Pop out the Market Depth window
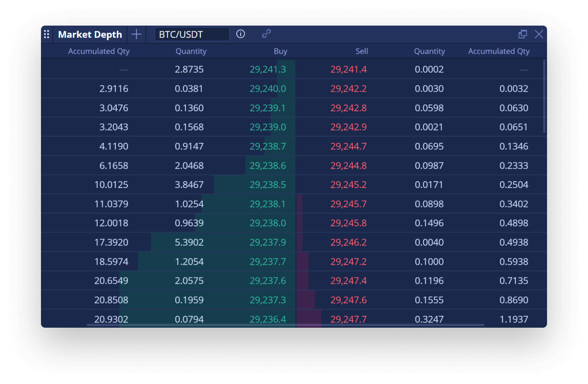Screen dimensions: 588x384 point(522,34)
